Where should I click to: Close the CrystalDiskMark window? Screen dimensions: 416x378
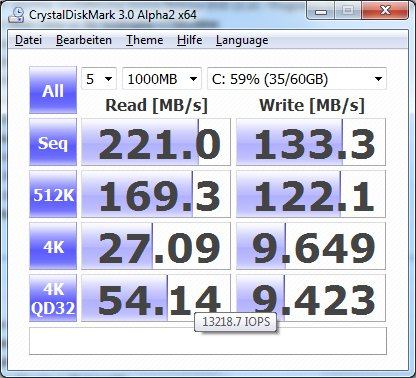coord(385,11)
